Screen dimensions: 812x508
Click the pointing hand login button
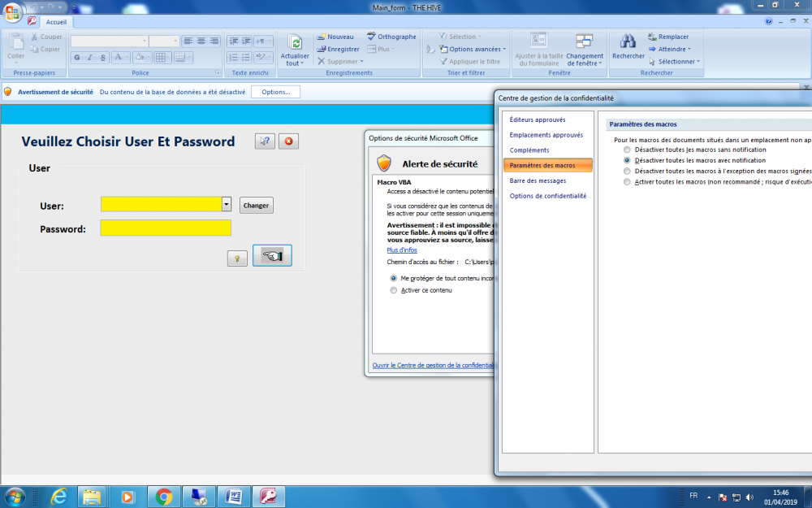(x=272, y=255)
